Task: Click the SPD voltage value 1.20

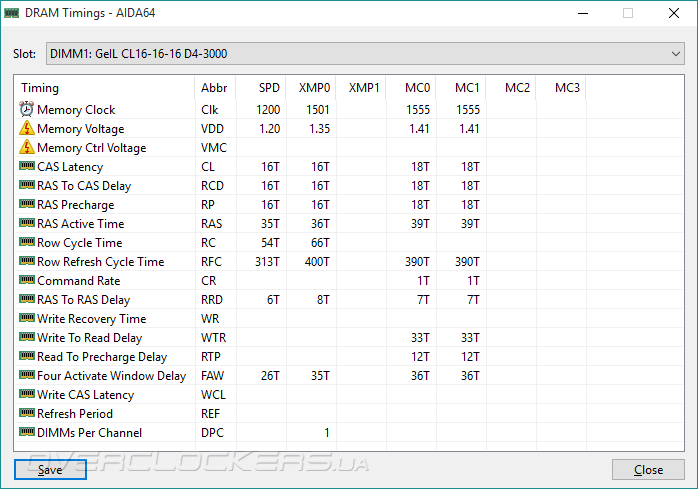Action: [270, 129]
